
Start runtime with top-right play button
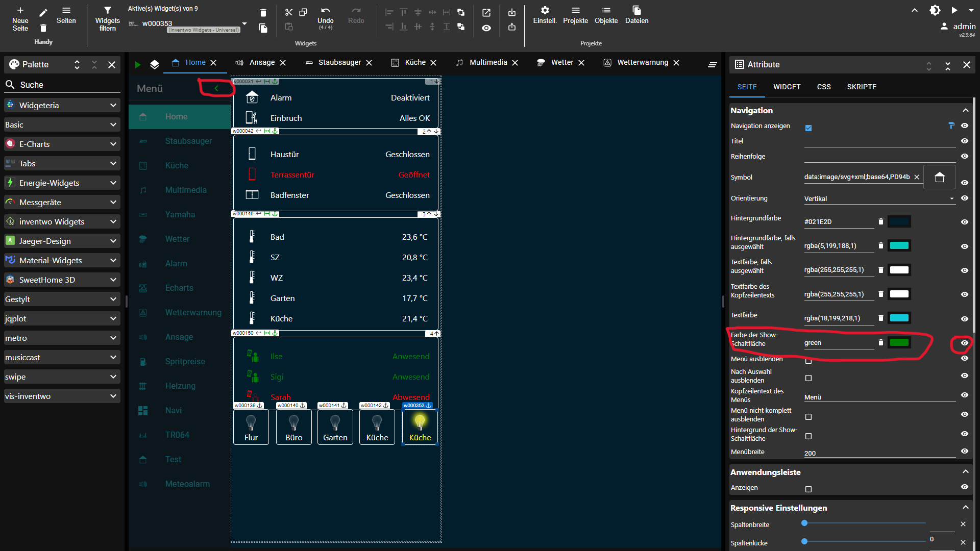pyautogui.click(x=954, y=10)
